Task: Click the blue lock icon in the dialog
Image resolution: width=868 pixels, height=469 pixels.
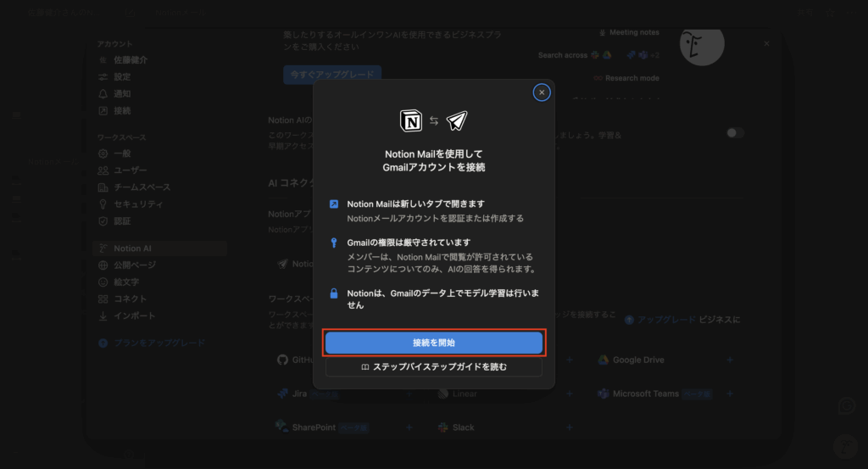Action: (335, 293)
